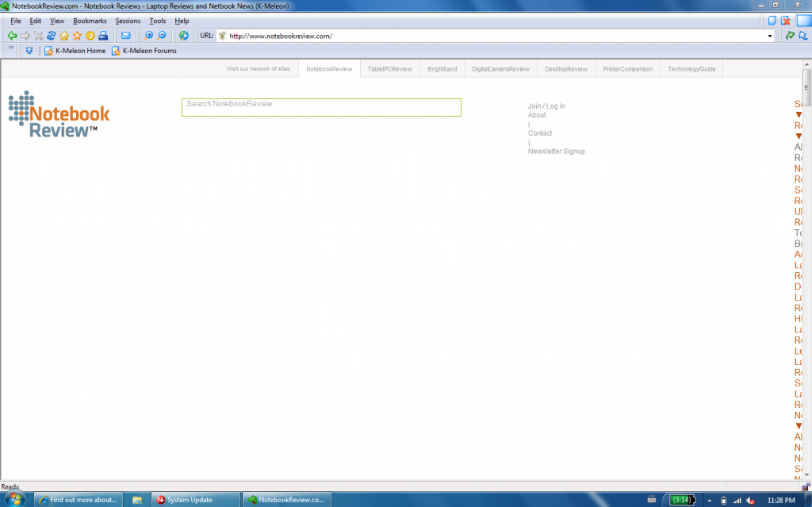Switch to the TabletPCReview site tab
Image resolution: width=812 pixels, height=507 pixels.
pyautogui.click(x=390, y=69)
